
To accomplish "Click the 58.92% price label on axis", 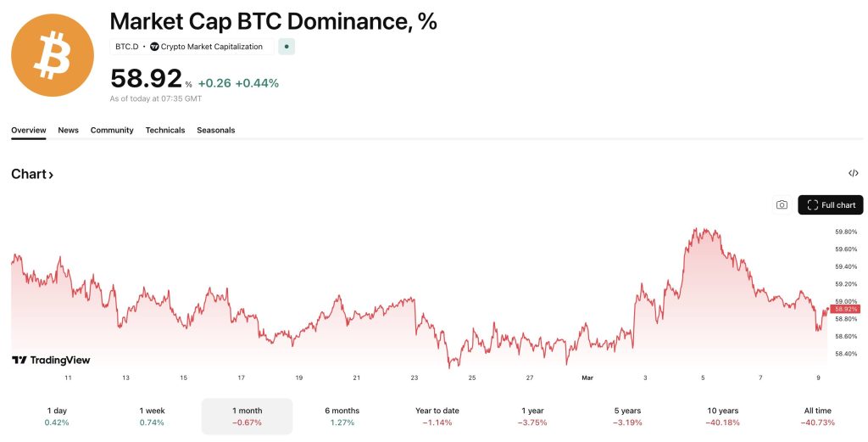I will click(846, 310).
